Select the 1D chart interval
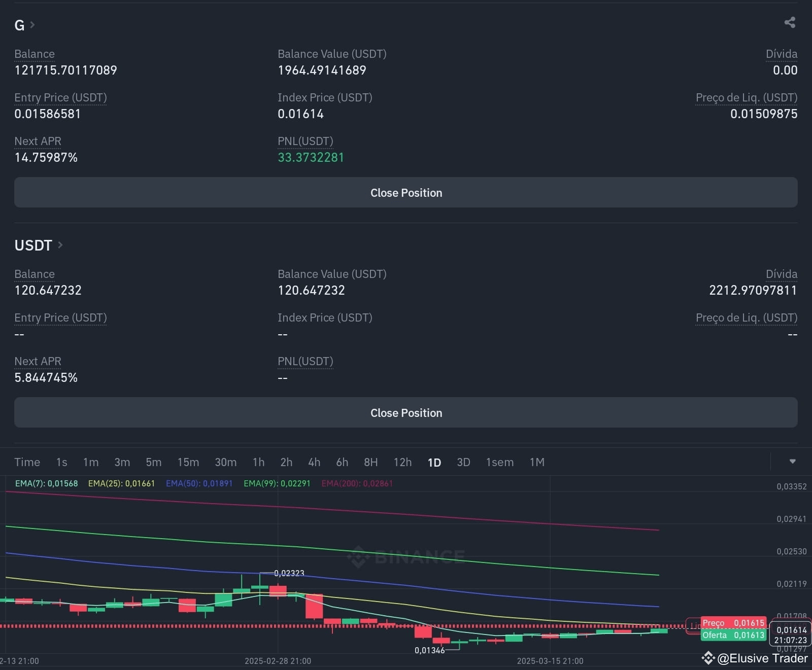This screenshot has width=812, height=670. (x=434, y=462)
